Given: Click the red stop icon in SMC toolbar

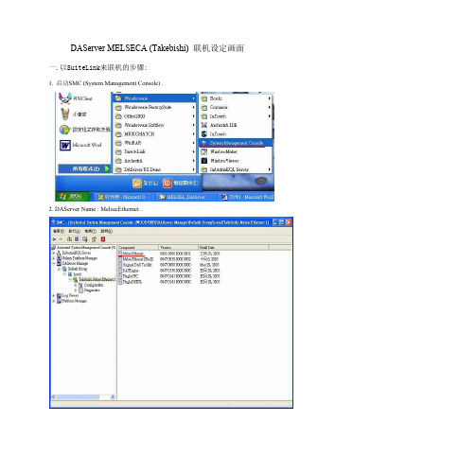Looking at the screenshot, I should click(103, 239).
